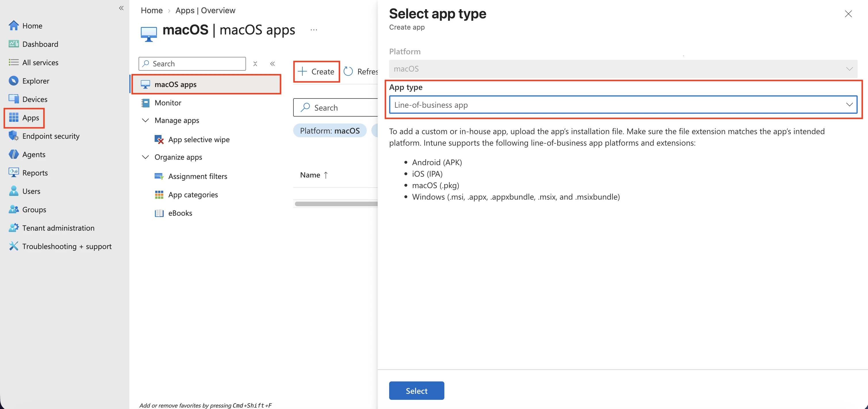Close the Select app type panel
The height and width of the screenshot is (409, 868).
tap(848, 14)
